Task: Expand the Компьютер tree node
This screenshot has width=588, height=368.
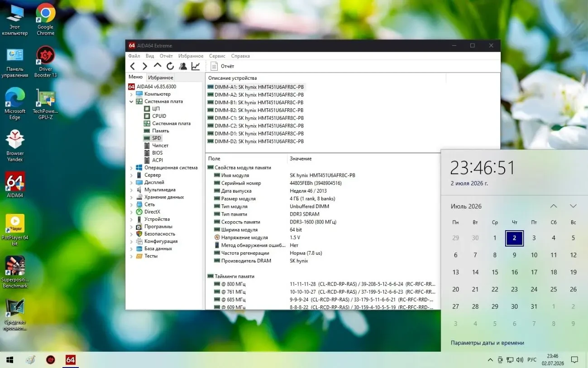Action: 131,94
